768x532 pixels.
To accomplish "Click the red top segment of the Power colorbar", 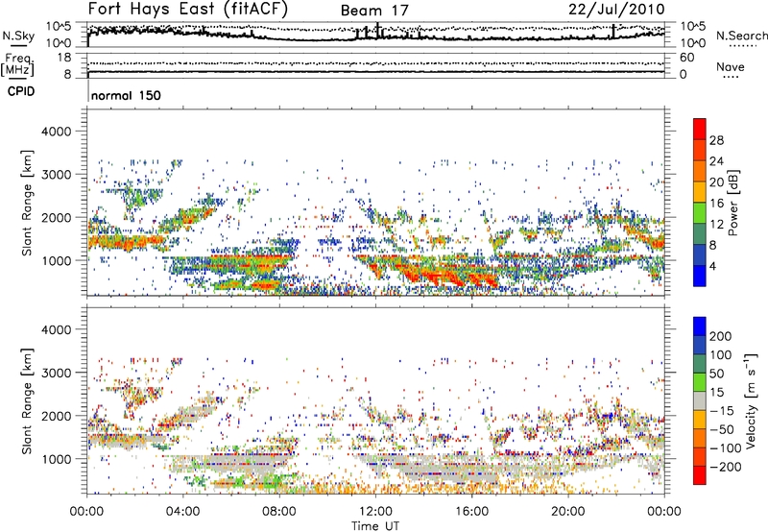I will pos(700,129).
